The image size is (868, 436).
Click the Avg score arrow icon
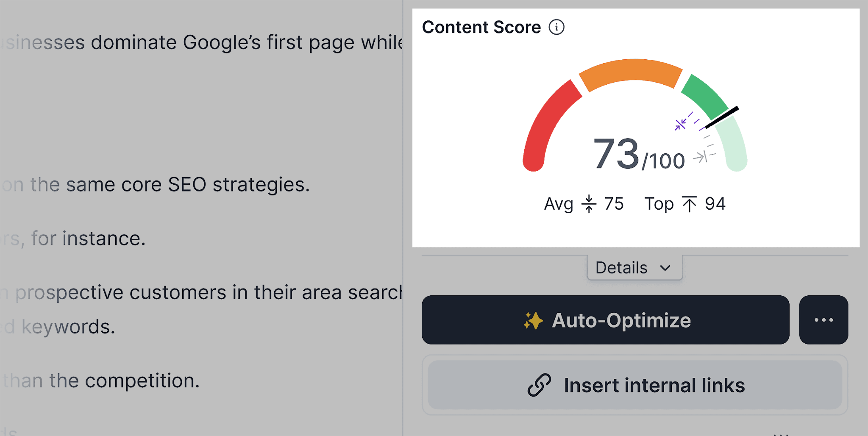tap(589, 204)
